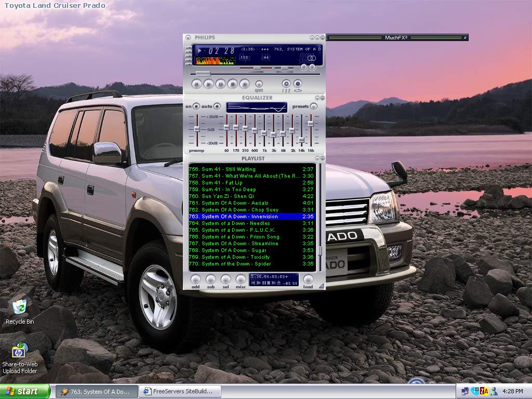Click mini pause button in playlist display
Image resolution: width=532 pixels, height=399 pixels.
pyautogui.click(x=264, y=283)
